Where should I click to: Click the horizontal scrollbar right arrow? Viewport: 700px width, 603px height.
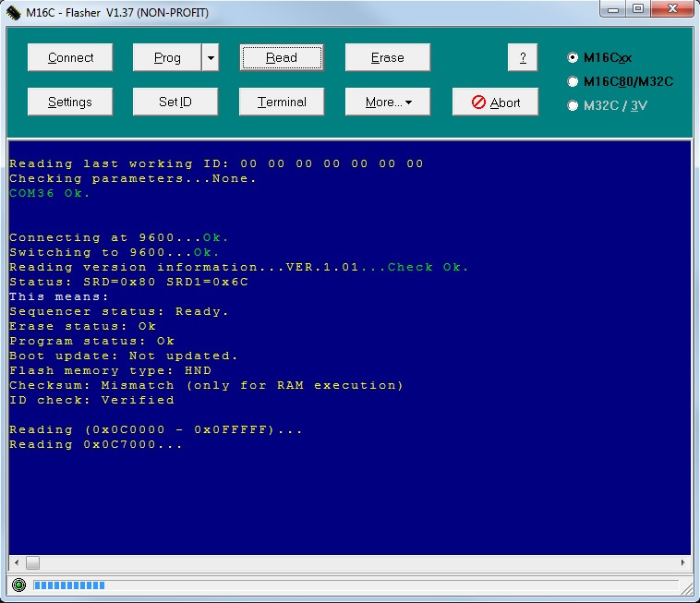pos(683,562)
